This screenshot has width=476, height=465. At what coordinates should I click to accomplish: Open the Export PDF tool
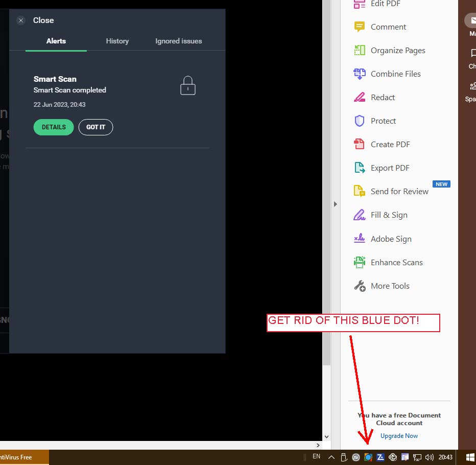pyautogui.click(x=390, y=168)
